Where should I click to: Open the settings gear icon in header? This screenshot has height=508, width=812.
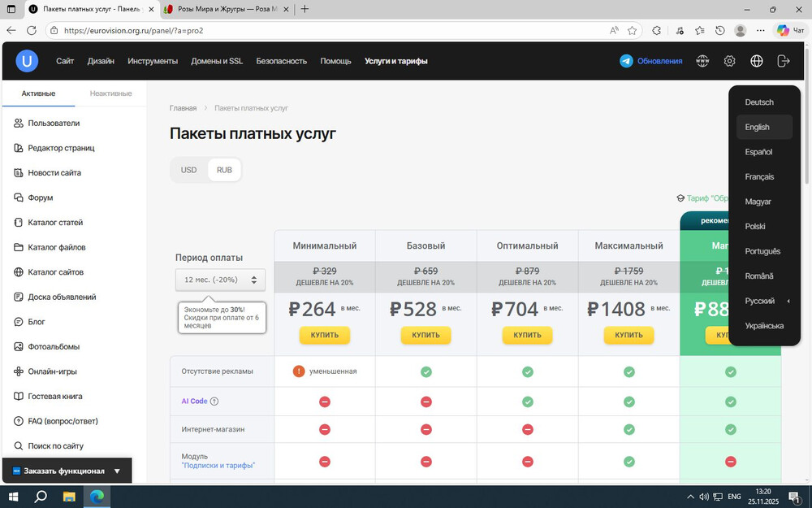tap(730, 61)
